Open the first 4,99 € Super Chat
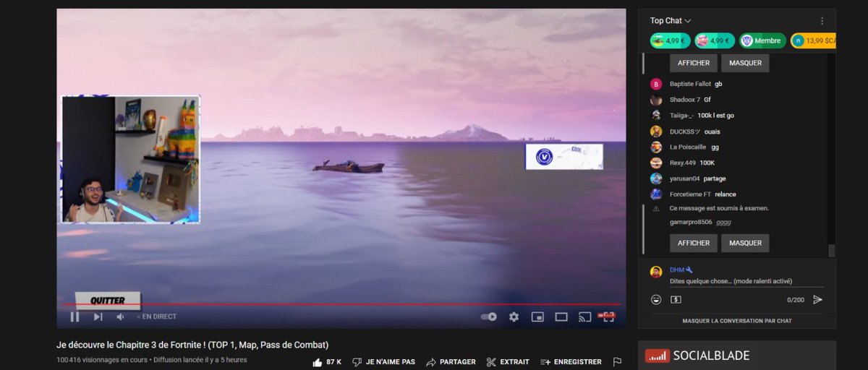 click(x=670, y=41)
